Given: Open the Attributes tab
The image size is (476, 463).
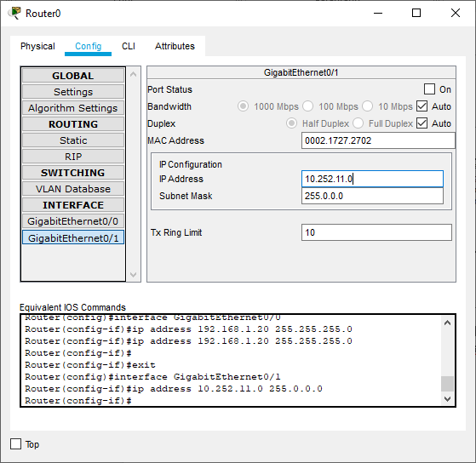Looking at the screenshot, I should point(175,46).
